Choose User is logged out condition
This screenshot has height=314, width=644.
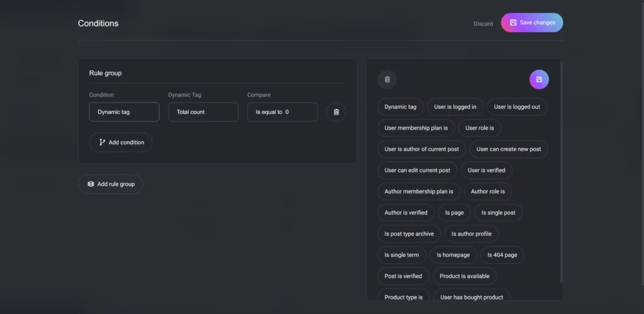point(517,107)
